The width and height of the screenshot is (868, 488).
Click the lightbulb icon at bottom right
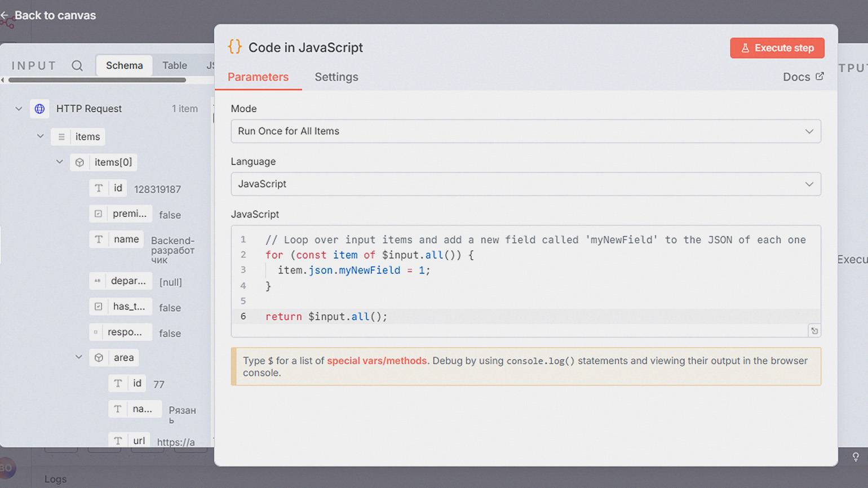click(x=855, y=457)
